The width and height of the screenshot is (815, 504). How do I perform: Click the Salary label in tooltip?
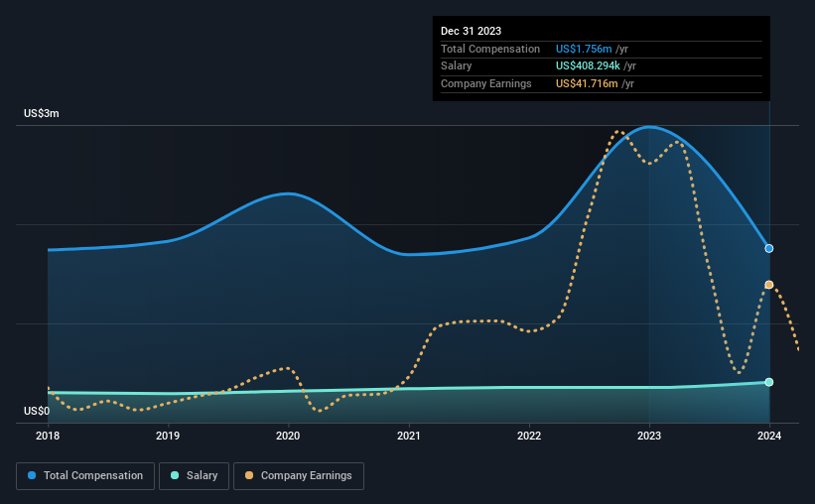(x=457, y=66)
